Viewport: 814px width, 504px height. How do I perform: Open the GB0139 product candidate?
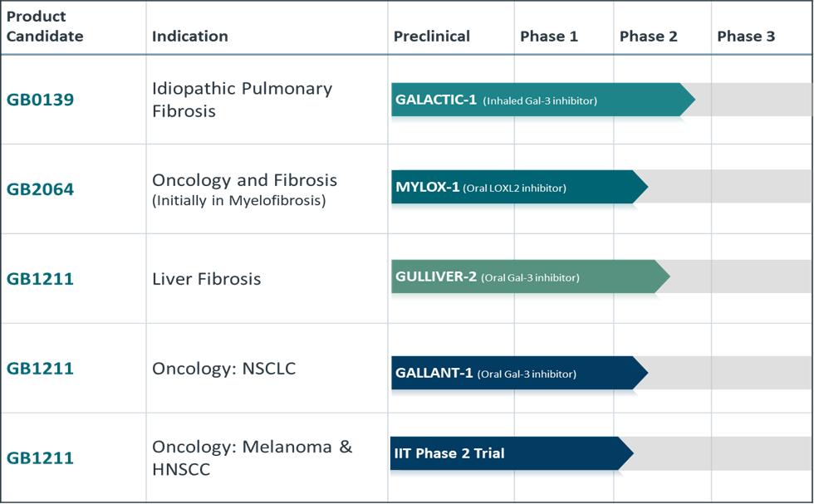(41, 100)
